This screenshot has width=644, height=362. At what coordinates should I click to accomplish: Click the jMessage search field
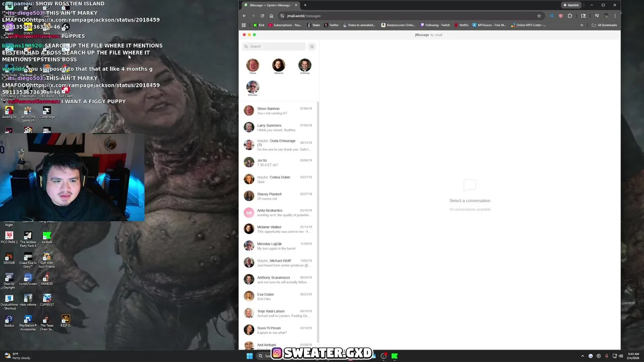click(x=274, y=46)
